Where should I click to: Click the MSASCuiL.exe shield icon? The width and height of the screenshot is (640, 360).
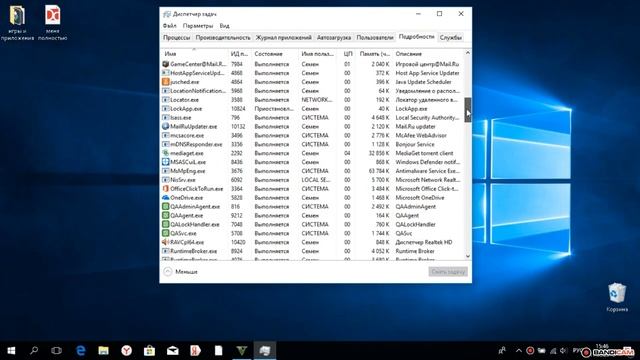[x=165, y=162]
